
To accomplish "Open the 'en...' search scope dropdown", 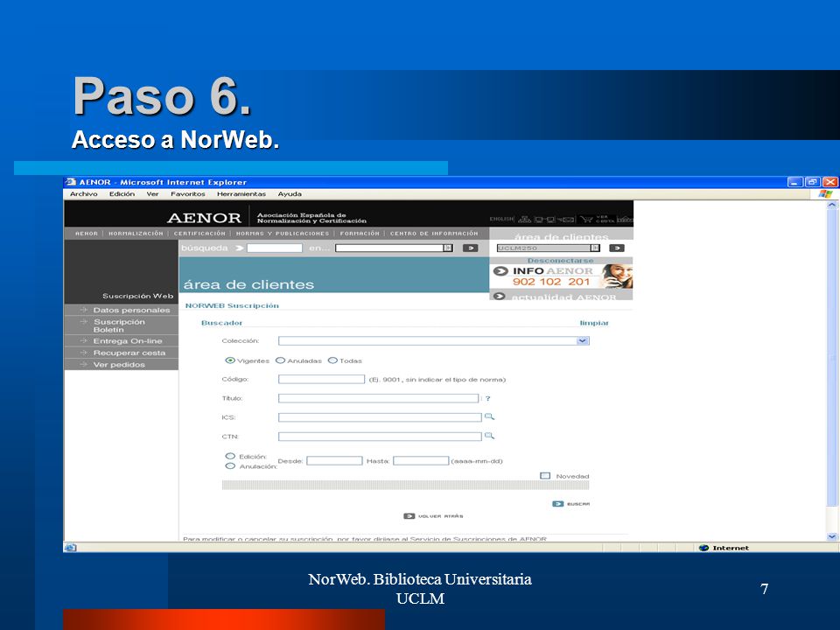I will (448, 248).
